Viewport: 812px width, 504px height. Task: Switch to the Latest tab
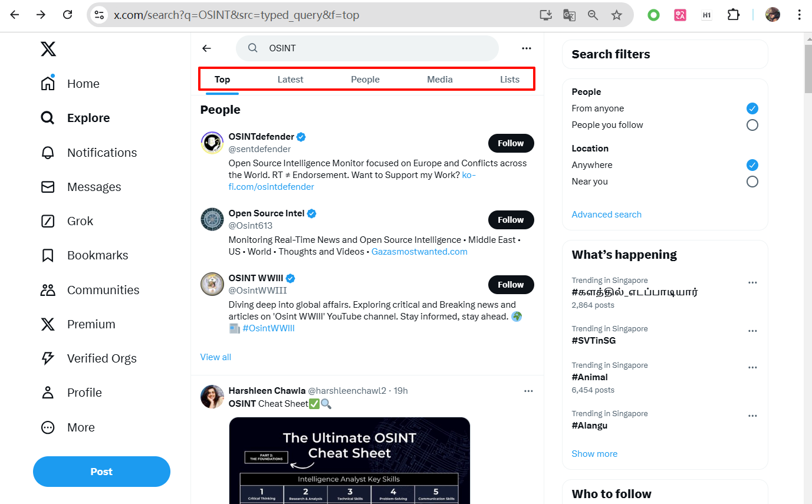pos(290,80)
